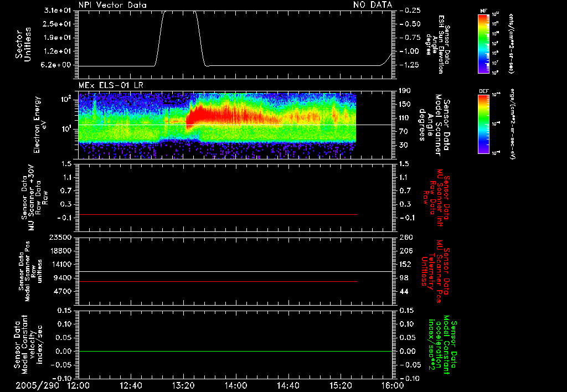Click the 'Sector Unitless' axis title
Image resolution: width=567 pixels, height=392 pixels.
click(x=23, y=44)
